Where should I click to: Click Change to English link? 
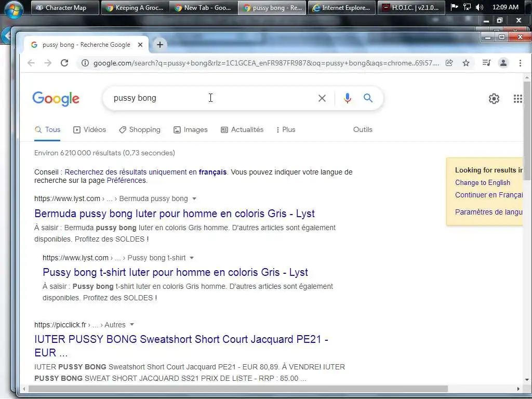(483, 182)
